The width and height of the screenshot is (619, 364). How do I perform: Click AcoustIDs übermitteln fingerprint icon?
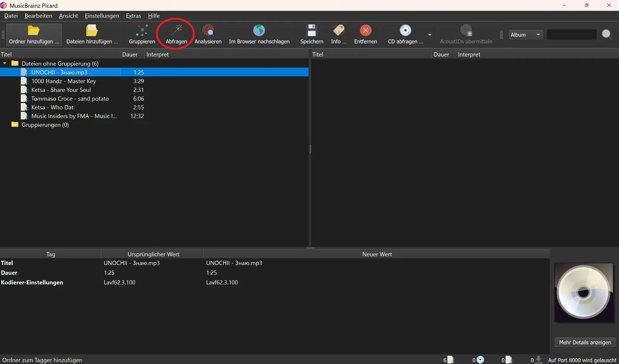[x=466, y=30]
